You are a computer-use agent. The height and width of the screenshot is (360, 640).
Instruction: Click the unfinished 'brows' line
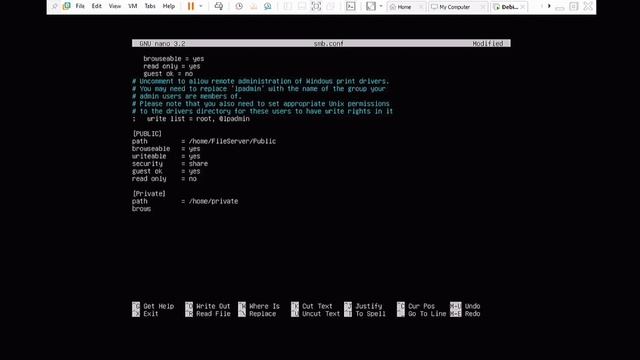coord(142,209)
